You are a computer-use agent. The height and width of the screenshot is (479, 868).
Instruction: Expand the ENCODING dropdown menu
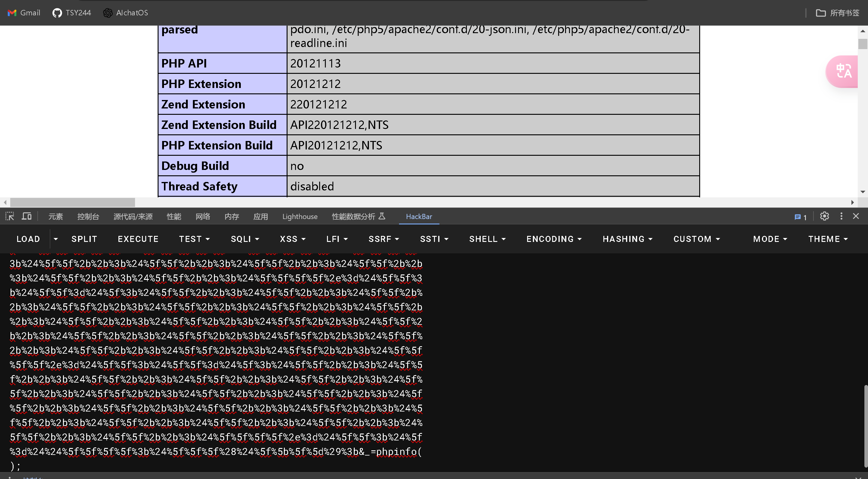[554, 239]
